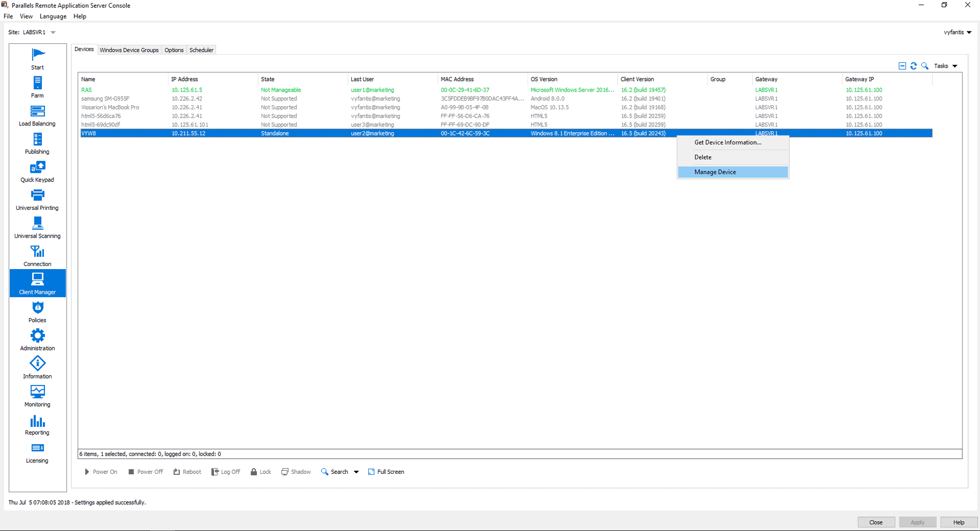Open Universal Printing settings
This screenshot has width=980, height=531.
click(x=37, y=200)
